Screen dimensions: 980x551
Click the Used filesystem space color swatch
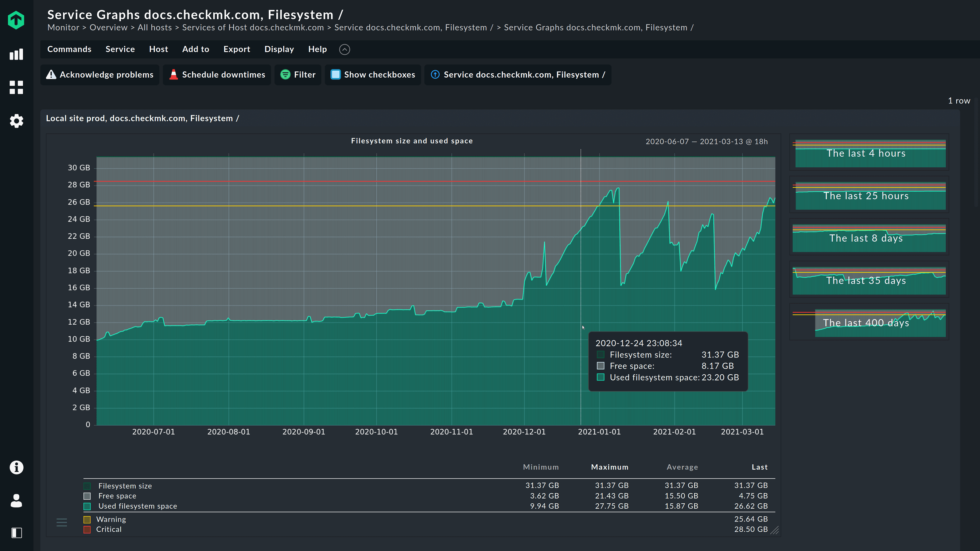[87, 506]
